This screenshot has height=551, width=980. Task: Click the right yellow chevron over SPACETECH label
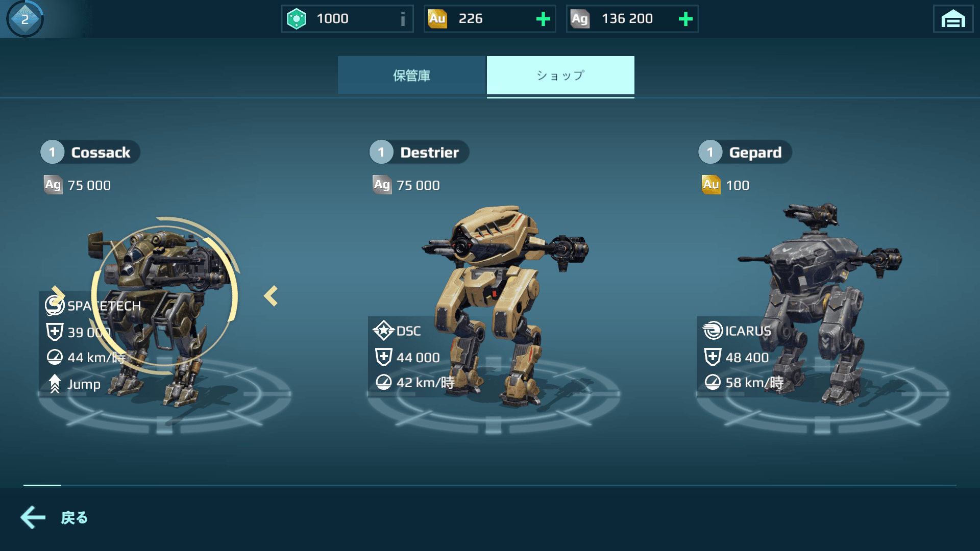pyautogui.click(x=58, y=293)
